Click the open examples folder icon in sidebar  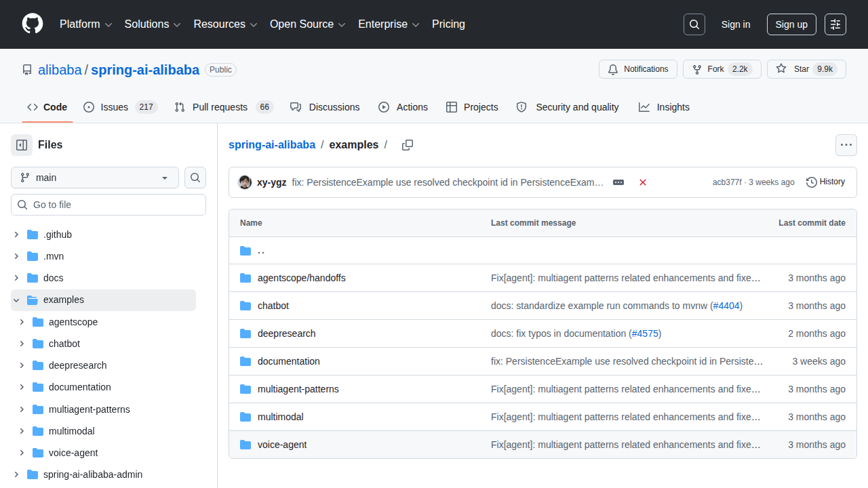[x=33, y=300]
